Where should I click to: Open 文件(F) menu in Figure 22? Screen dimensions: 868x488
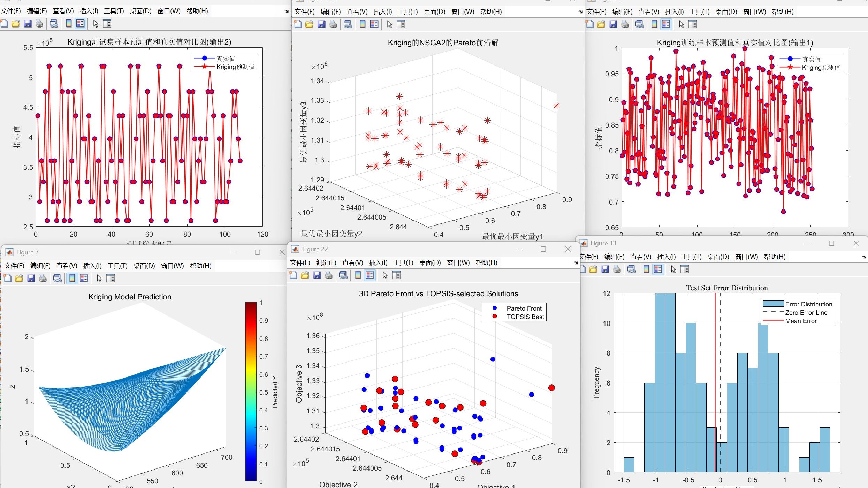[300, 262]
